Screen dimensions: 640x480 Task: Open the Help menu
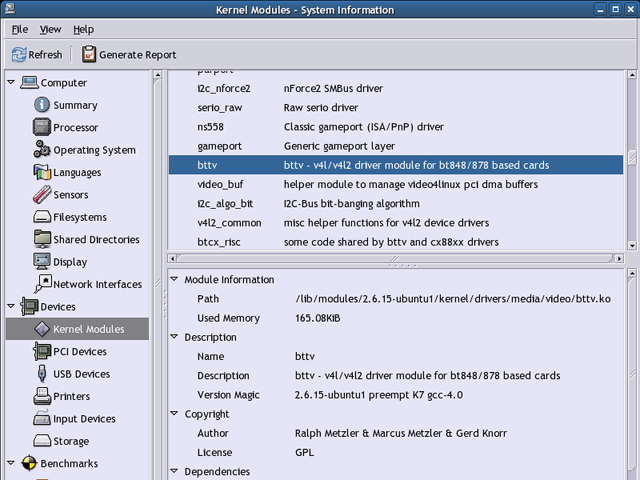(x=83, y=30)
